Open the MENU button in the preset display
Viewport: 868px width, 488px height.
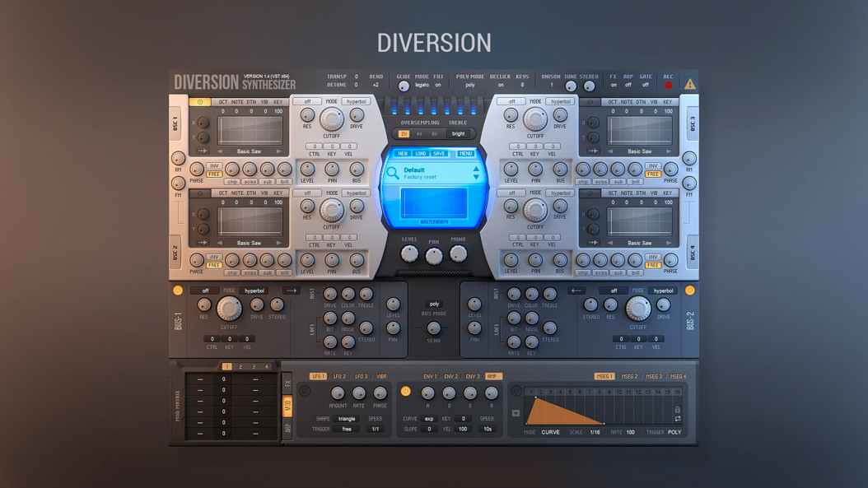tap(465, 153)
